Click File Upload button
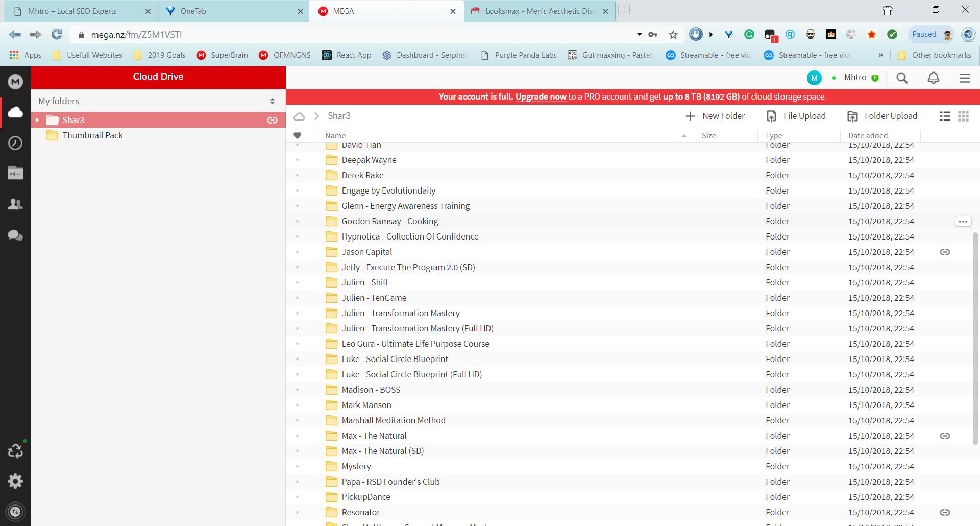The height and width of the screenshot is (526, 980). tap(796, 116)
